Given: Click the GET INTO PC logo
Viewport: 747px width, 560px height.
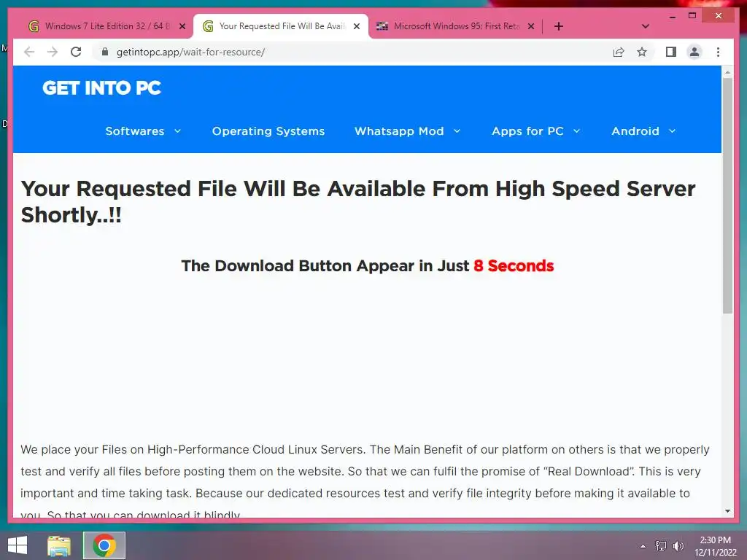Looking at the screenshot, I should point(101,87).
